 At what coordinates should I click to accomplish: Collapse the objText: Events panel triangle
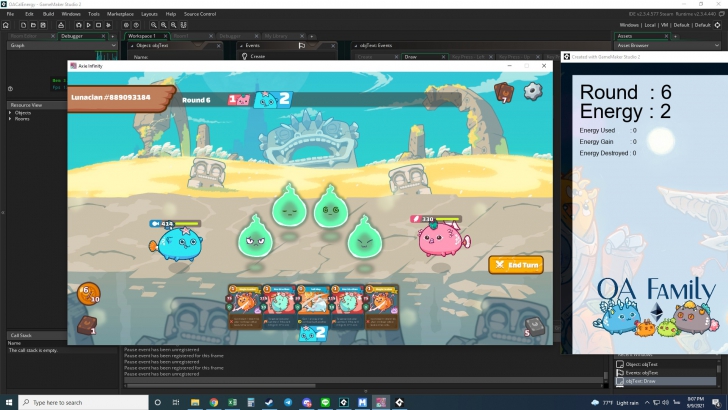click(x=356, y=46)
